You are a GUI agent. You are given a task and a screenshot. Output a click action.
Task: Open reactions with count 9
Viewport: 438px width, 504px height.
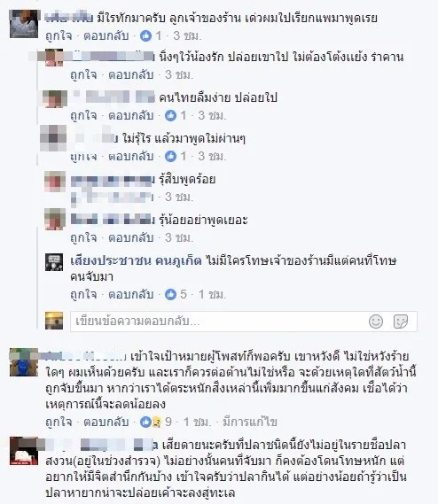[151, 422]
